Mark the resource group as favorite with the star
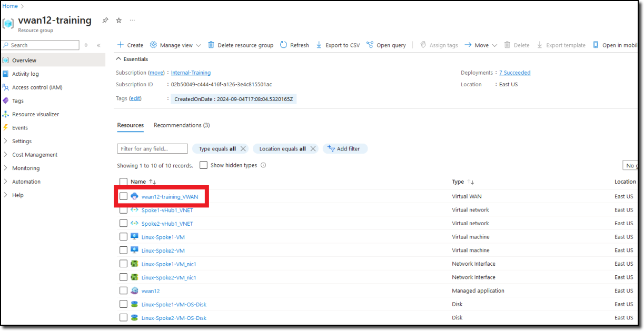 [x=118, y=21]
